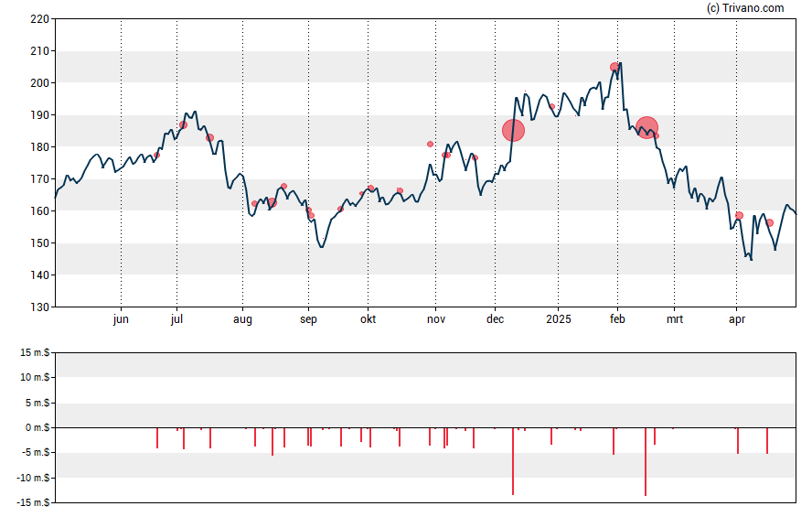Click the apr month label
This screenshot has width=812, height=517.
pos(736,319)
